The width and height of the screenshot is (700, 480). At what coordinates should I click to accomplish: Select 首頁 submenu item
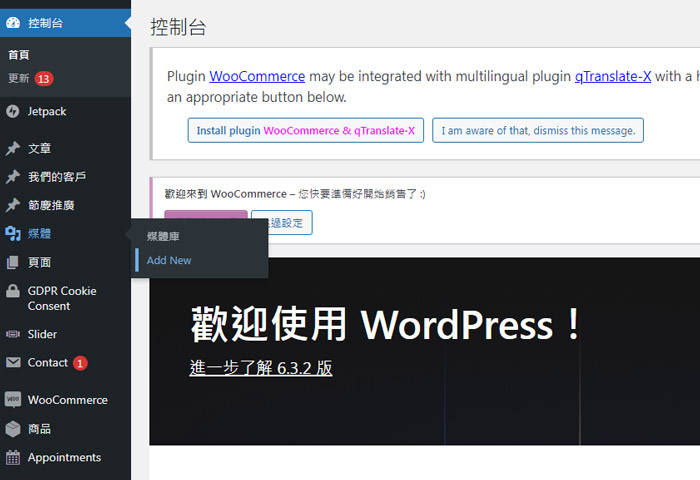19,55
